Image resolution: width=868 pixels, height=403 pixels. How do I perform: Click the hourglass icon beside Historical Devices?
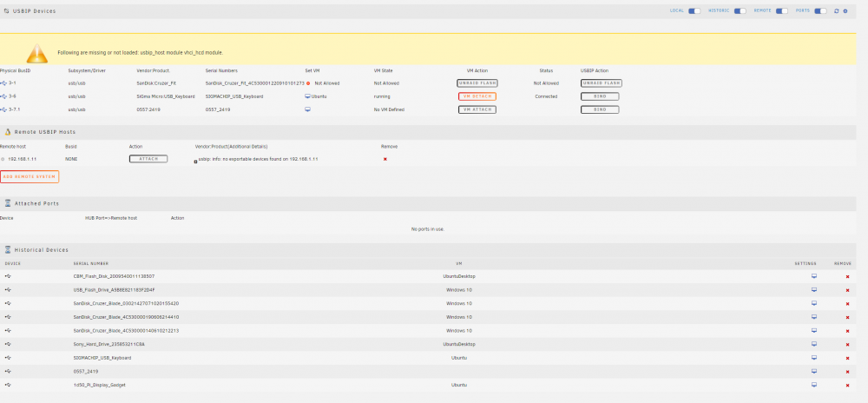click(8, 249)
